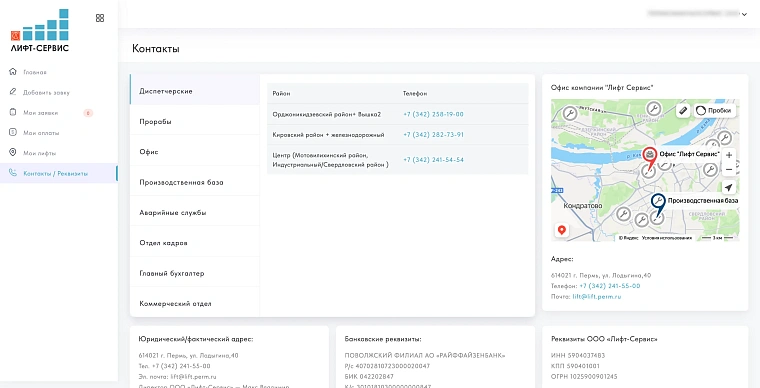Click the location pin icon beside Мои лифты
Viewport: 760px width, 388px height.
point(13,153)
